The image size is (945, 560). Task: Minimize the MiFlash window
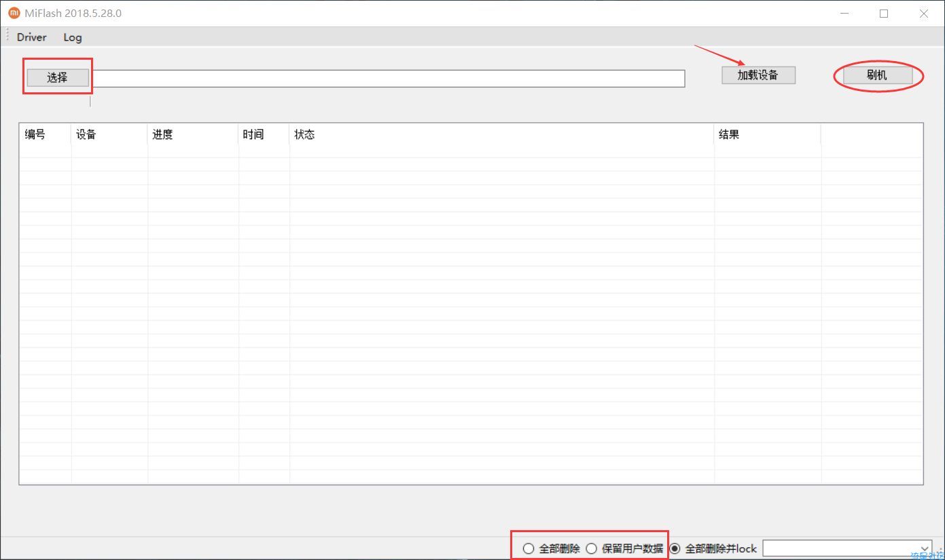(844, 13)
